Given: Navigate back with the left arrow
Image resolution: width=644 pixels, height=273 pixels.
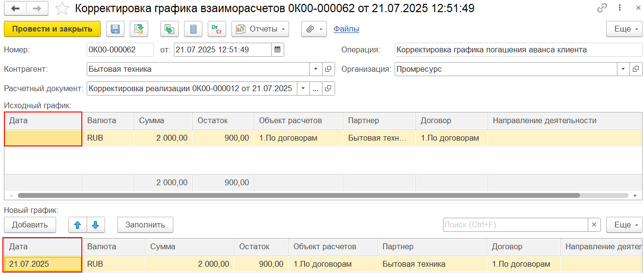Looking at the screenshot, I should (15, 8).
